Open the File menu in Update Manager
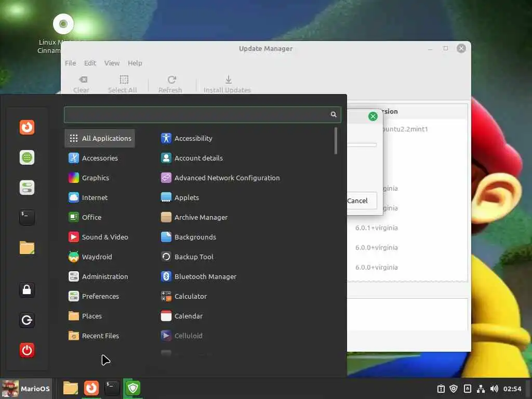532x399 pixels. pyautogui.click(x=70, y=63)
